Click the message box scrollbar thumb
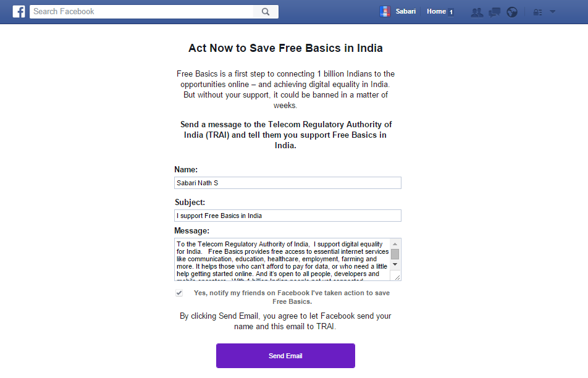The height and width of the screenshot is (378, 588). 395,254
